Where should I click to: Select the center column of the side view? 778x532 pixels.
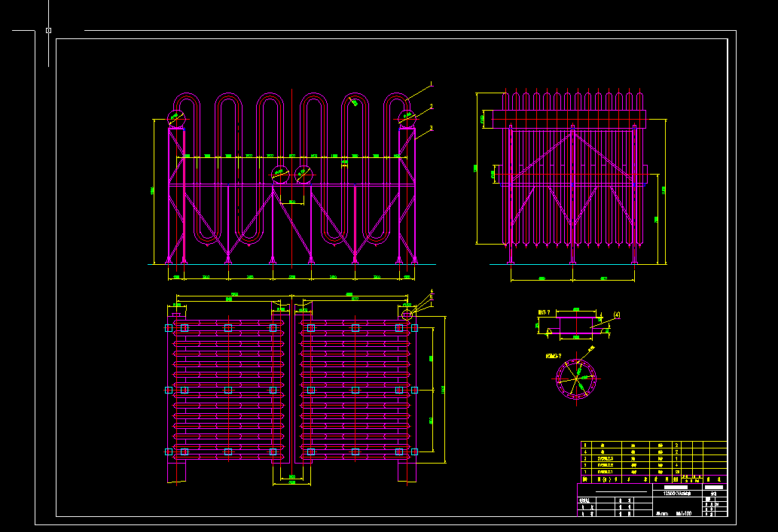(x=572, y=196)
